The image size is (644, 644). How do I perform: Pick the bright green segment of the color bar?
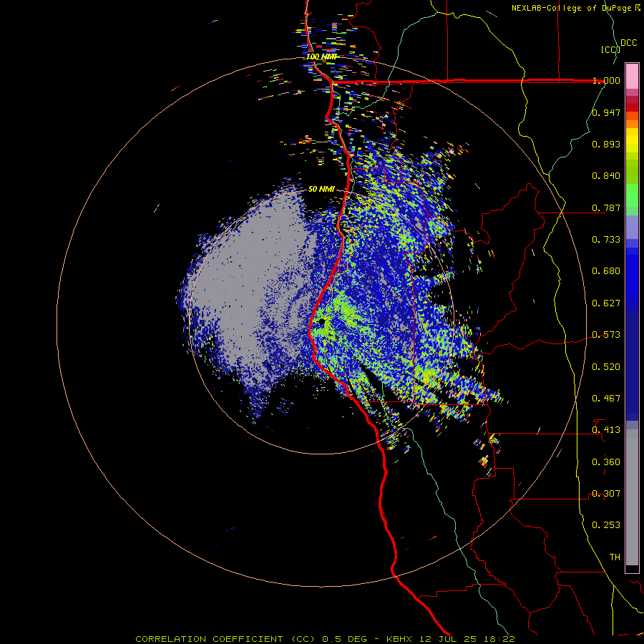(632, 195)
